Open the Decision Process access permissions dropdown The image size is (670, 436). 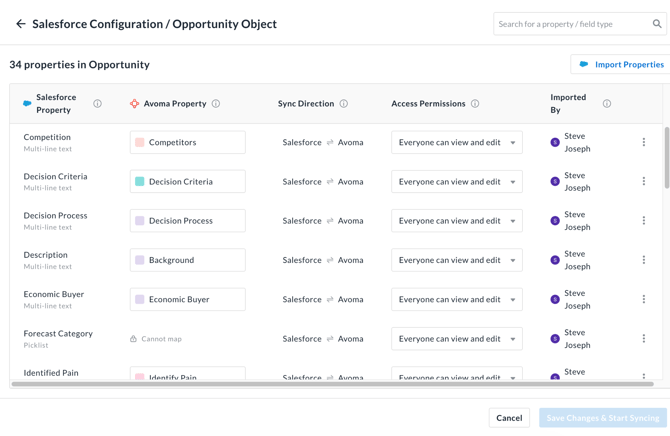pos(457,221)
